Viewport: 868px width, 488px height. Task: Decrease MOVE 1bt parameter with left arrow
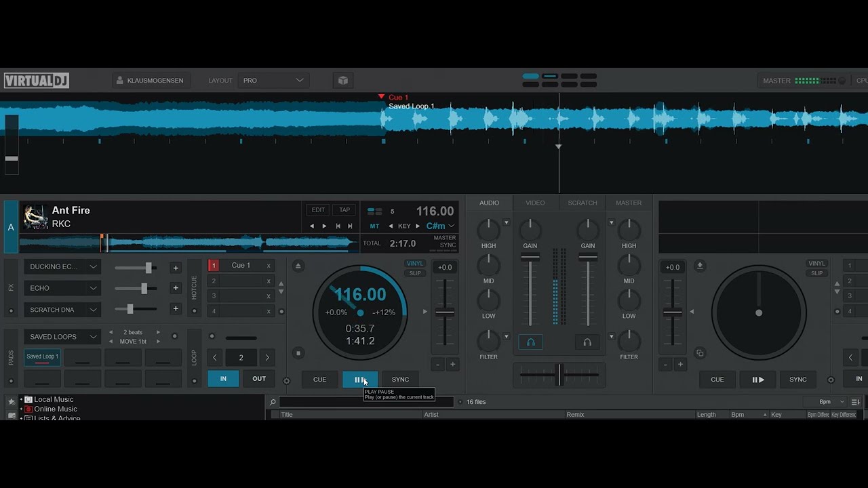click(111, 342)
